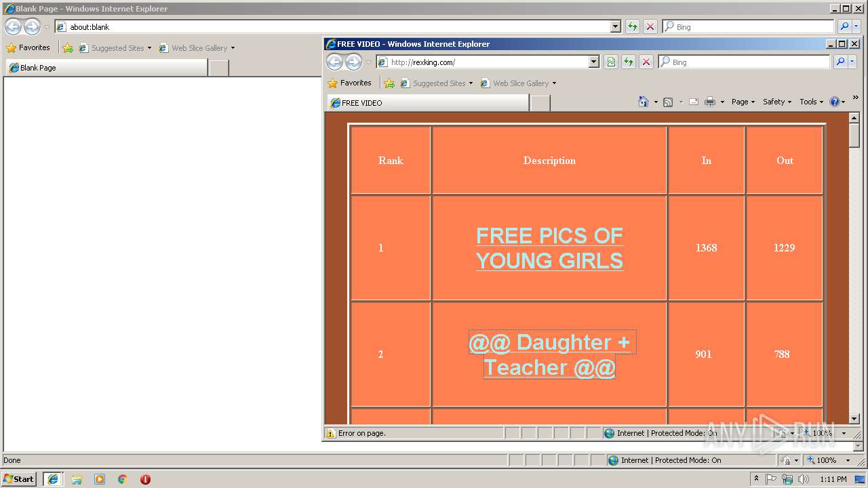Expand command bar overflow chevron
The image size is (868, 488).
[x=855, y=98]
